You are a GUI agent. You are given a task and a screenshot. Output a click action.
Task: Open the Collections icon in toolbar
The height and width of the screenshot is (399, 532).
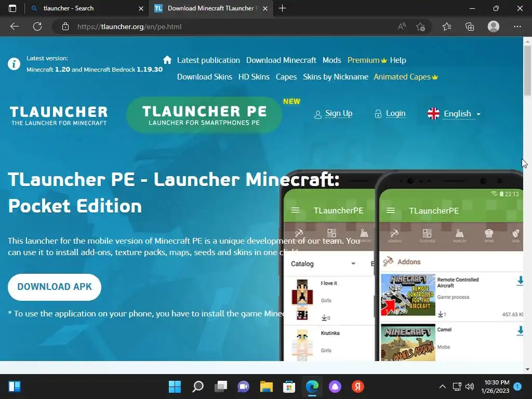coord(470,26)
